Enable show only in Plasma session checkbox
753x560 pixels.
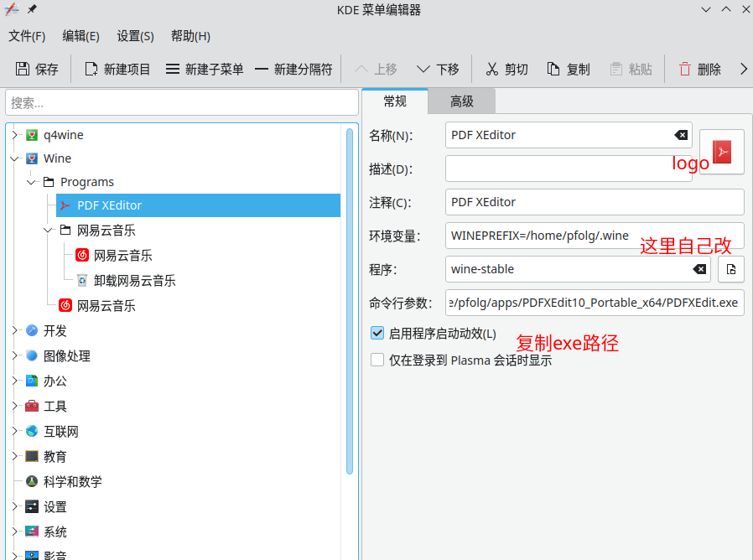tap(377, 360)
